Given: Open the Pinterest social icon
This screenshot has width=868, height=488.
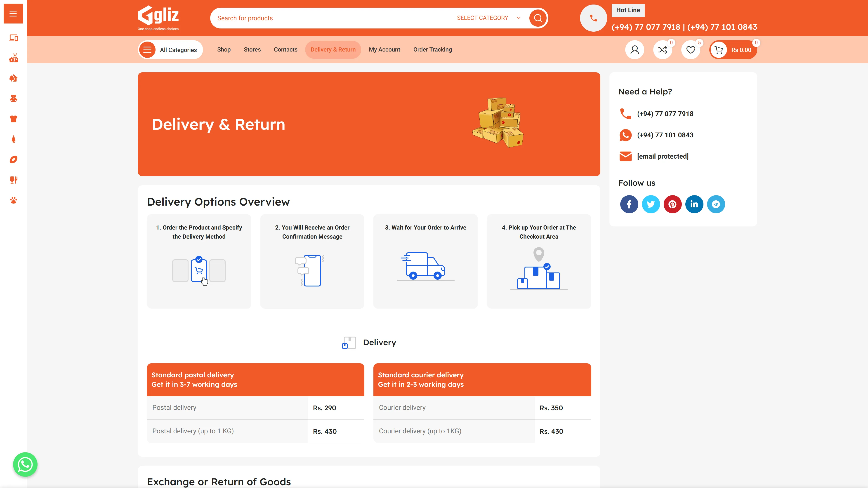Looking at the screenshot, I should coord(672,204).
